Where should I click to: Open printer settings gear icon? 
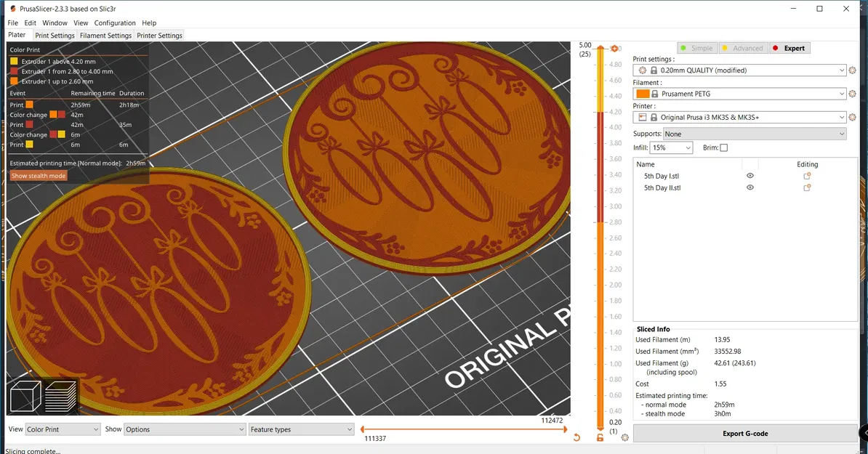point(853,117)
